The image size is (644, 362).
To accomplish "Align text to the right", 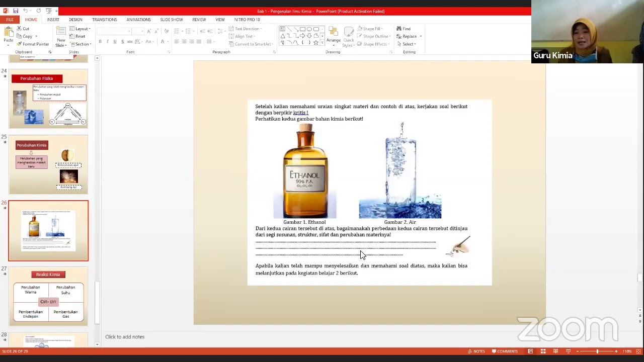I will pos(191,41).
